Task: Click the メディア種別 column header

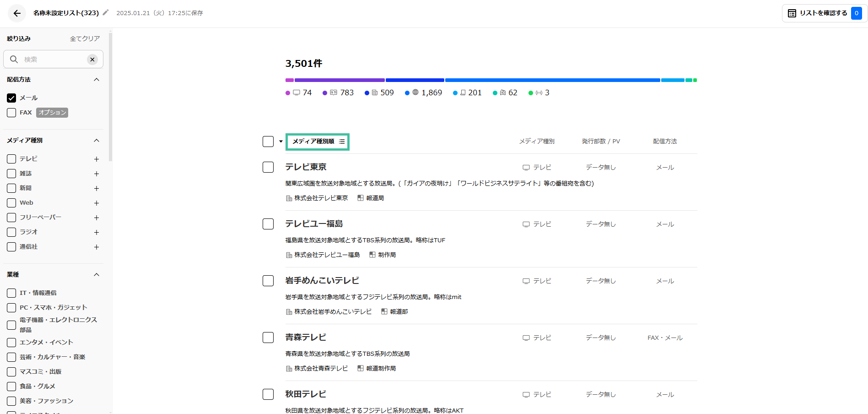Action: pyautogui.click(x=537, y=142)
